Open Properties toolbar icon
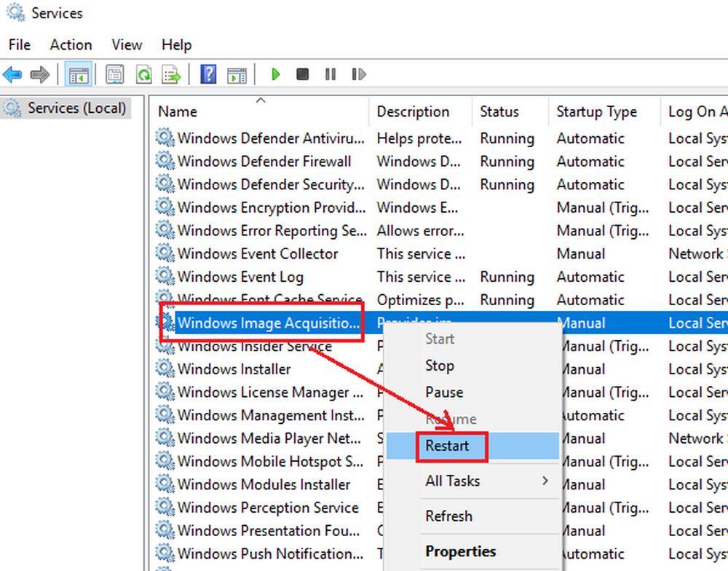The width and height of the screenshot is (728, 571). coord(115,74)
